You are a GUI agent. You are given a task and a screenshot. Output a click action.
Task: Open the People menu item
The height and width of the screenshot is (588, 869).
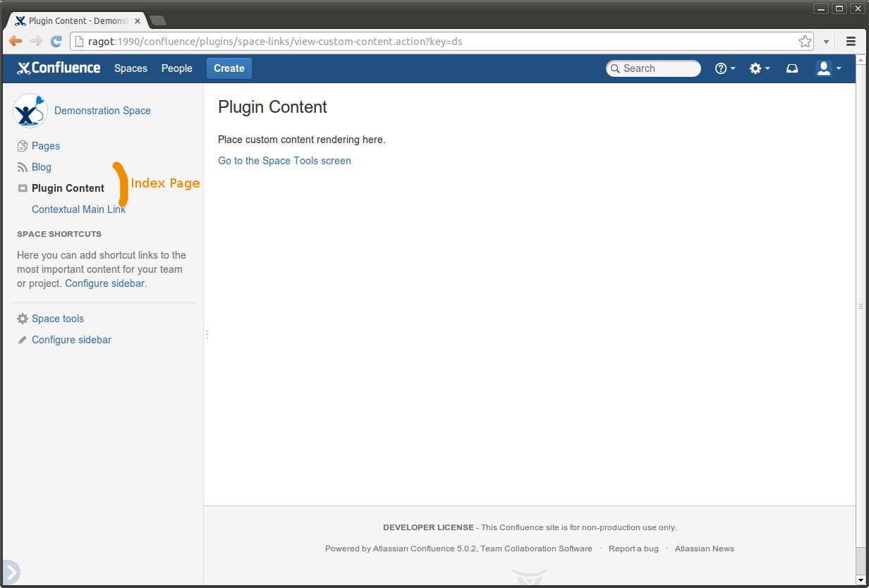pyautogui.click(x=176, y=68)
